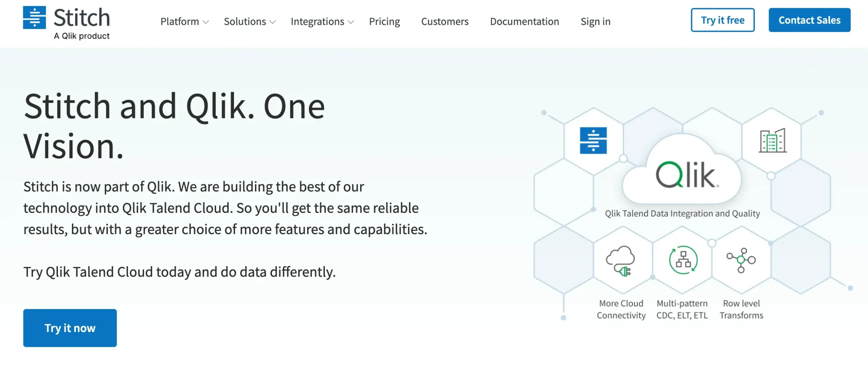Image resolution: width=868 pixels, height=373 pixels.
Task: Click the blue Stitch icon in hexagon
Action: click(593, 141)
